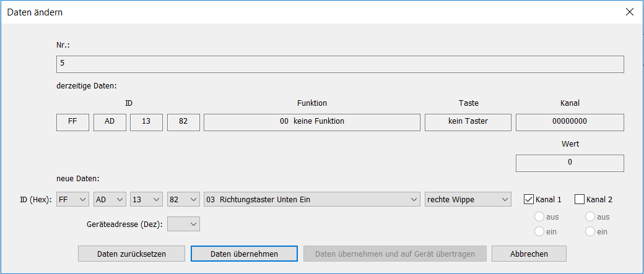Click the Daten zurücksetzen button
The width and height of the screenshot is (644, 274).
click(x=131, y=254)
